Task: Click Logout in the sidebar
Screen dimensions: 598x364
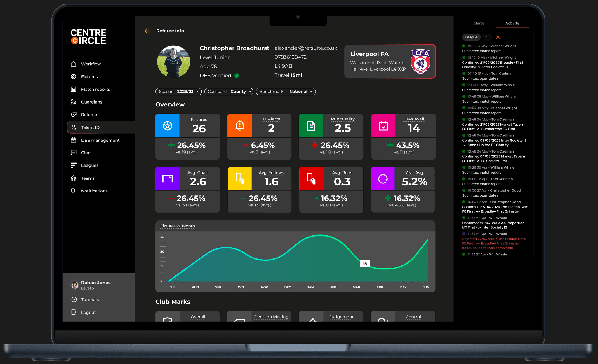Action: [x=88, y=312]
